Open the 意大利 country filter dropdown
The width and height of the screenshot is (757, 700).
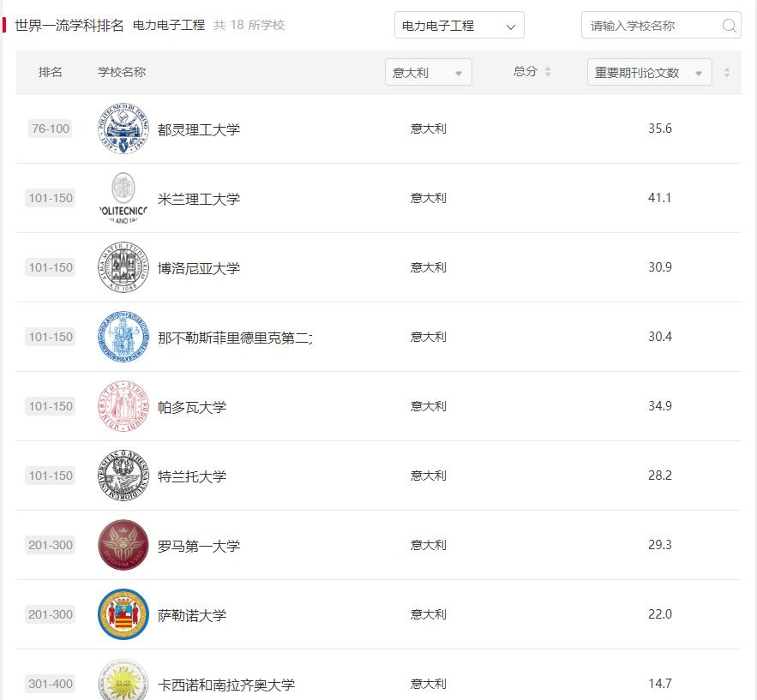tap(429, 72)
